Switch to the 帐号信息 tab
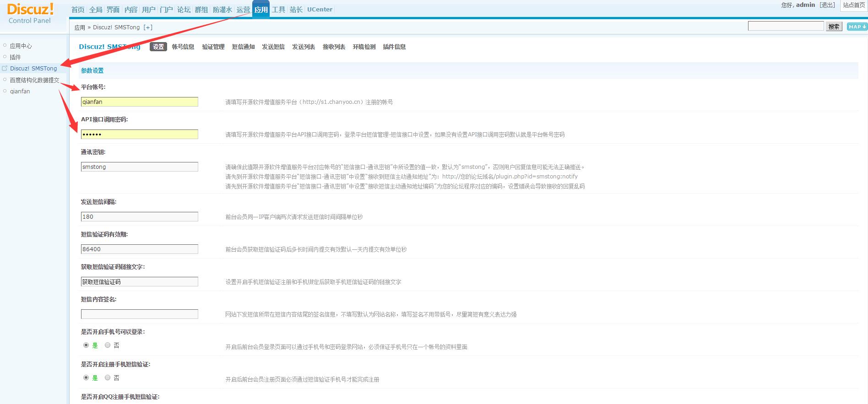The height and width of the screenshot is (404, 868). (183, 47)
